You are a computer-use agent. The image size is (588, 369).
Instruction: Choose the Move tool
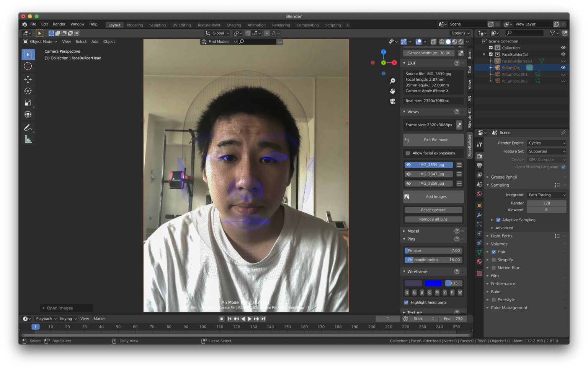[28, 80]
